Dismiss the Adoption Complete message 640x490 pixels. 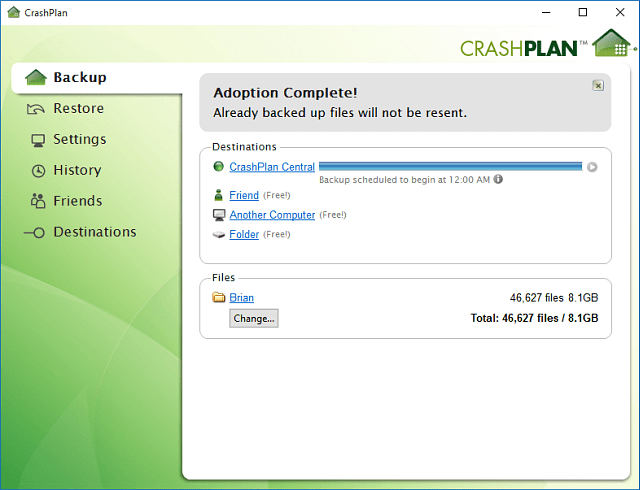tap(598, 86)
